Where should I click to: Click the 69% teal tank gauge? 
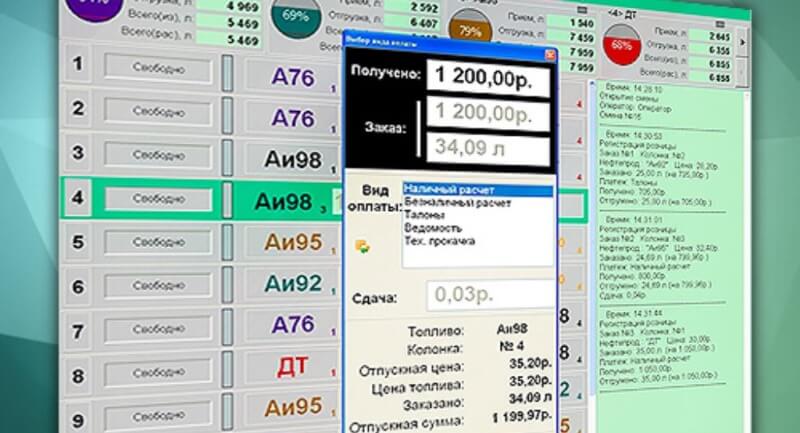click(x=295, y=17)
